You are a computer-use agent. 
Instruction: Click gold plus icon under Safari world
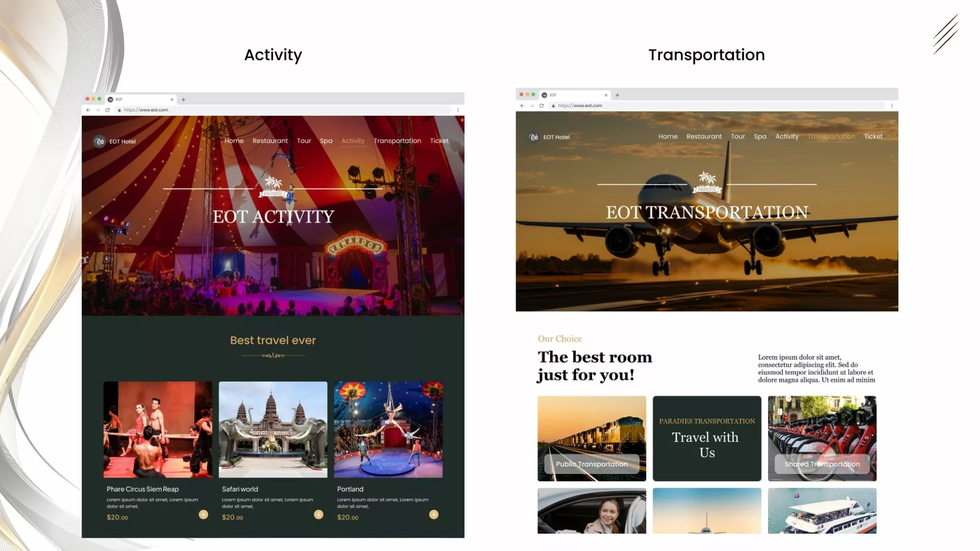pyautogui.click(x=318, y=514)
